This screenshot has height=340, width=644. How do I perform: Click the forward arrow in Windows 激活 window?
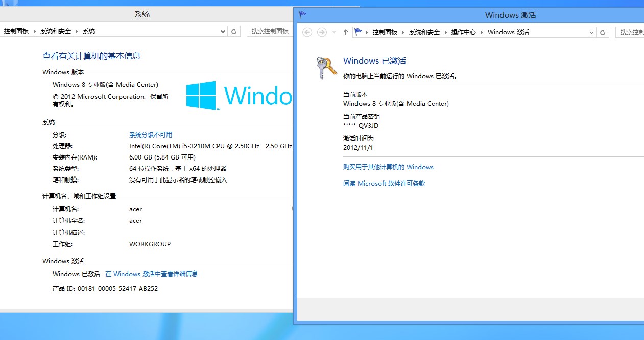click(322, 32)
